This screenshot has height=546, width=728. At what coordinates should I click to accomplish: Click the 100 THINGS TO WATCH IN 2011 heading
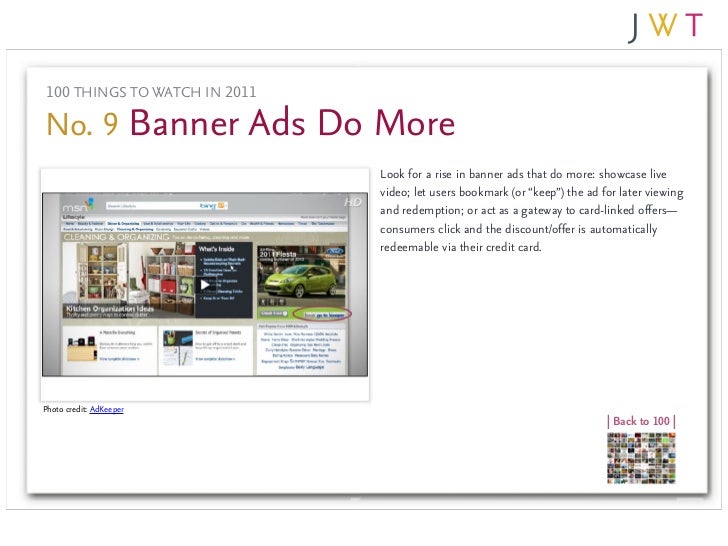pyautogui.click(x=151, y=92)
